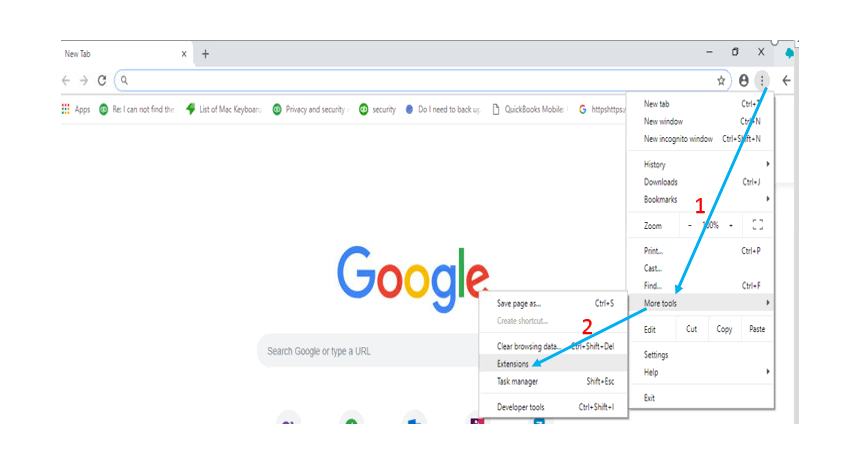Close the New Tab tab
This screenshot has height=468, width=867.
[184, 54]
